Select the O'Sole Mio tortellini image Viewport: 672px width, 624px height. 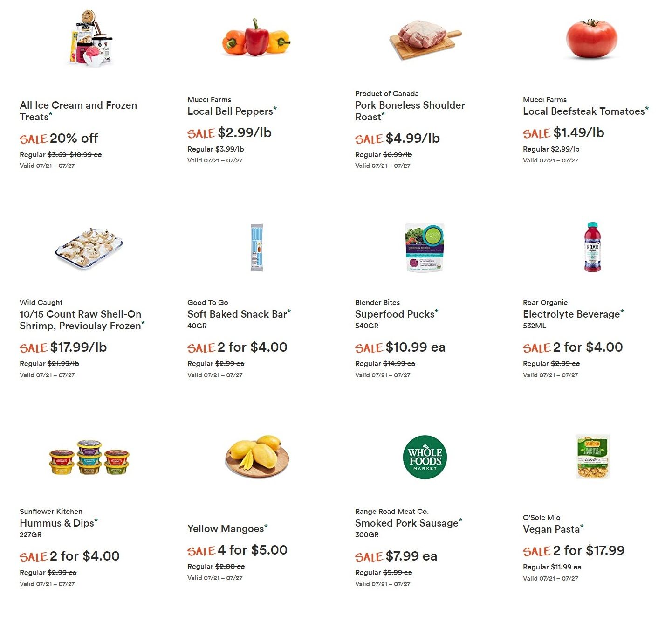pos(592,457)
